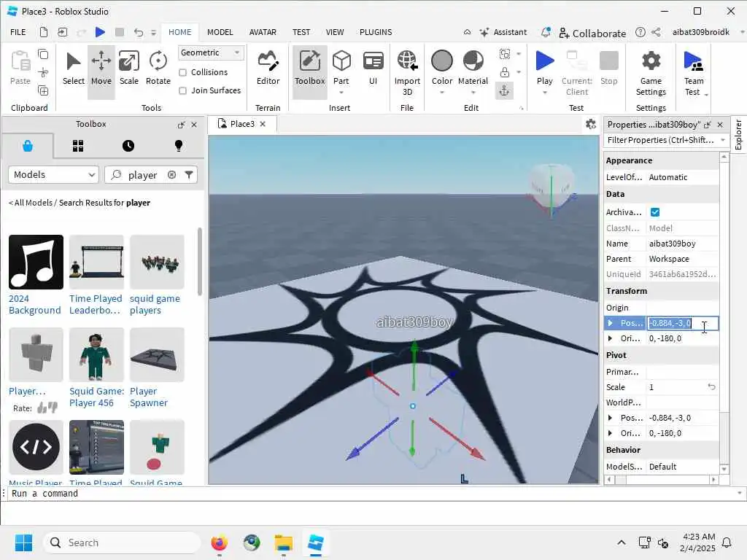The width and height of the screenshot is (747, 560).
Task: Launch Team Test
Action: 694,73
